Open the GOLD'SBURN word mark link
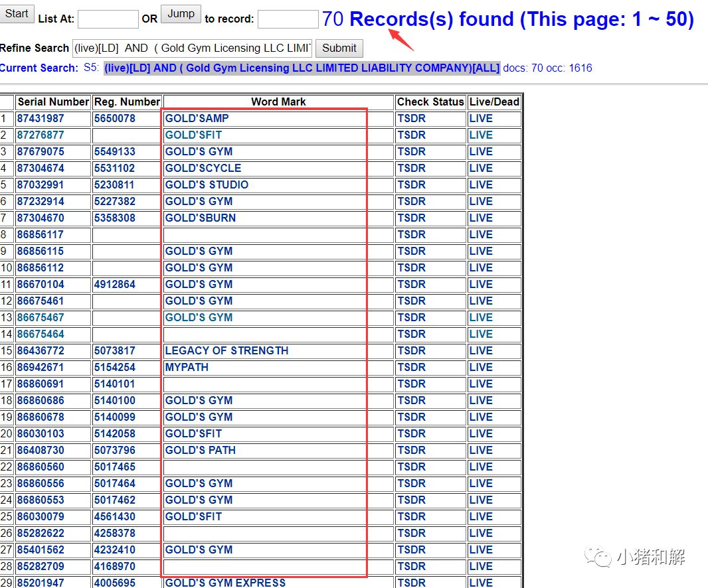Image resolution: width=708 pixels, height=588 pixels. pos(201,218)
